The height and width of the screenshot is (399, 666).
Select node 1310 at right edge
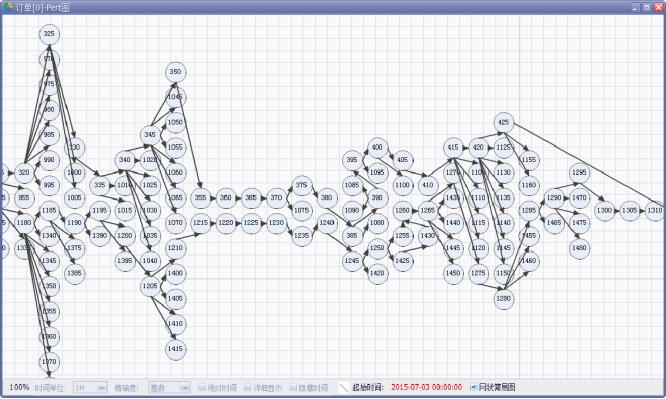[x=655, y=210]
